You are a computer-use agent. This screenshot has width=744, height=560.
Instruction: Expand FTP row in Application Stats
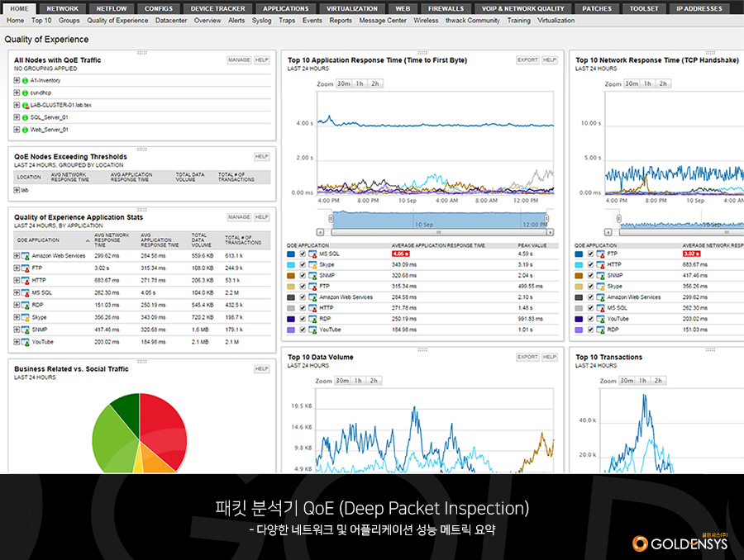(x=17, y=268)
